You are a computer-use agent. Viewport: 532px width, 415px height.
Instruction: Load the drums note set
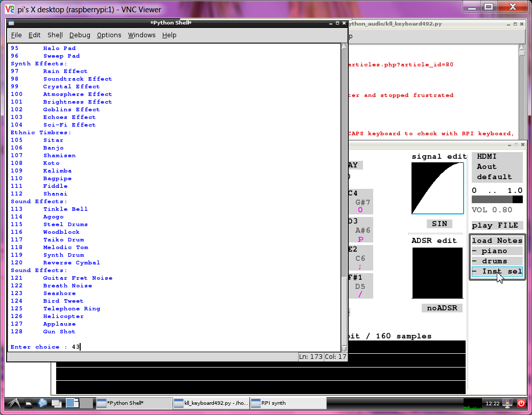click(x=497, y=261)
